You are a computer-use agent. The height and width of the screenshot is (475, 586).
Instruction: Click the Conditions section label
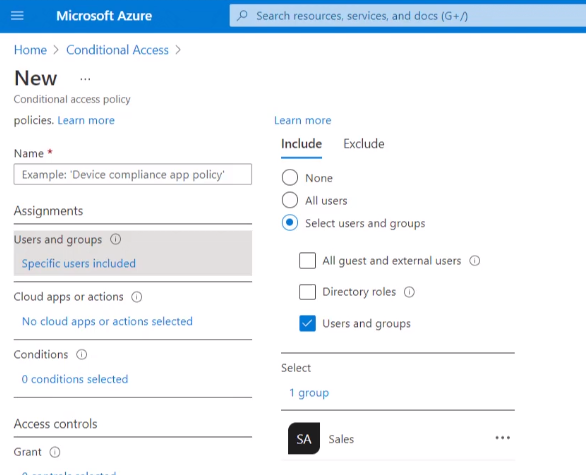coord(41,354)
